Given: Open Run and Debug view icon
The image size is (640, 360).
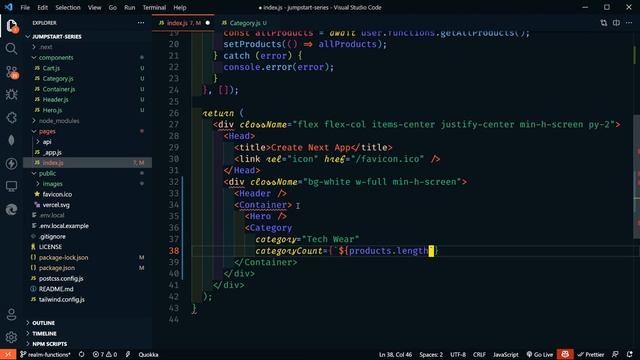Looking at the screenshot, I should [x=11, y=94].
